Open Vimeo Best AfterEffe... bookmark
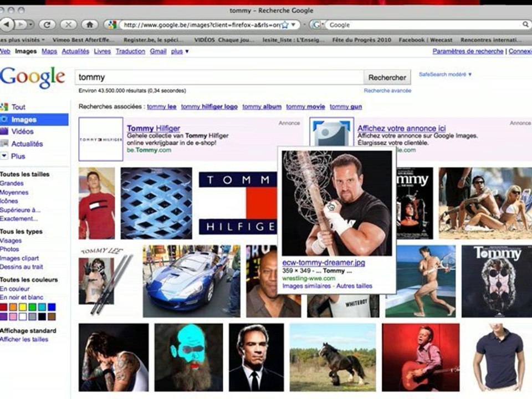532x399 pixels. pos(84,40)
